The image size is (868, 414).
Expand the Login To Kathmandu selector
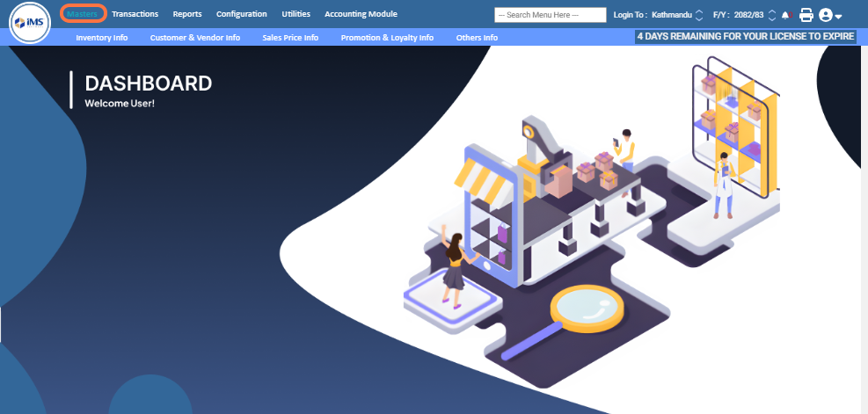(x=699, y=15)
